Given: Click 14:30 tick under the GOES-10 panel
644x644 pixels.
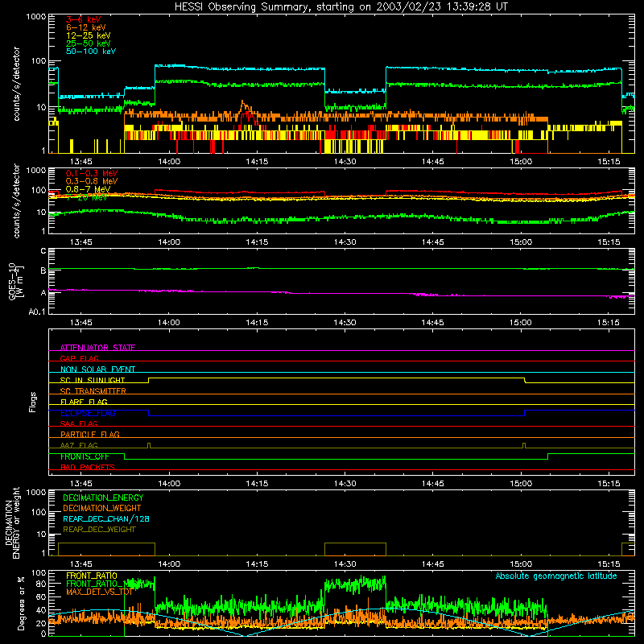Looking at the screenshot, I should pos(345,323).
